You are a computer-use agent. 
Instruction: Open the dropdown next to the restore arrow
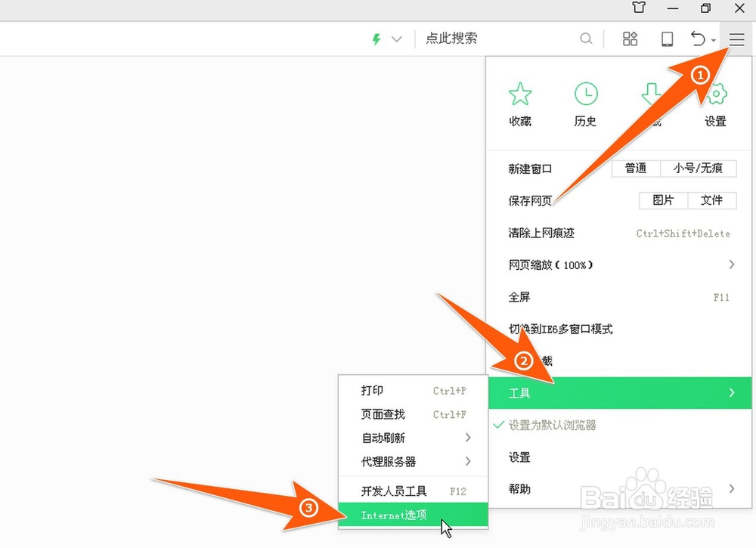click(x=713, y=39)
